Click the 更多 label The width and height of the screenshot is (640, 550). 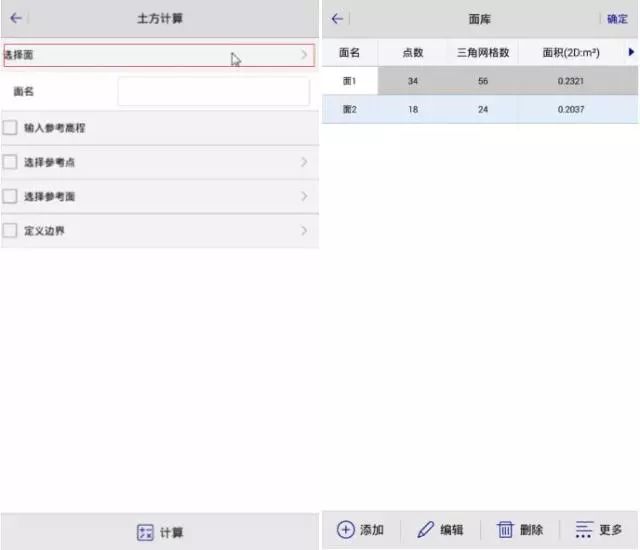[611, 530]
